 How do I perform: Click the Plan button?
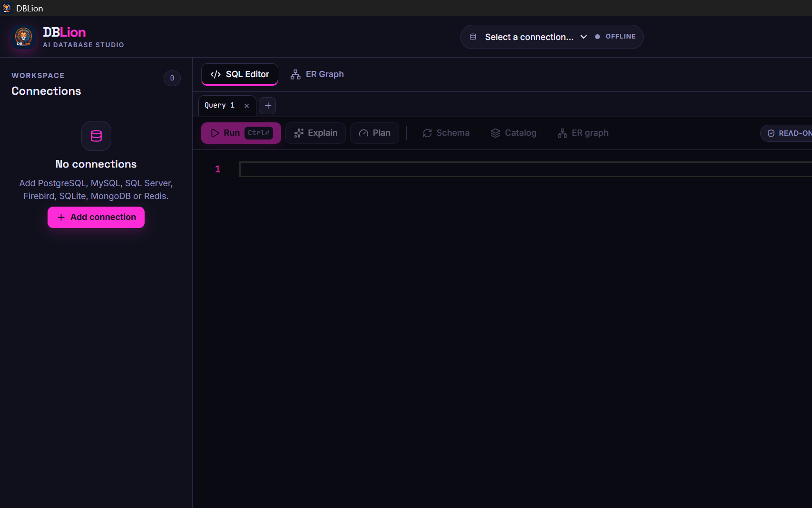coord(375,133)
